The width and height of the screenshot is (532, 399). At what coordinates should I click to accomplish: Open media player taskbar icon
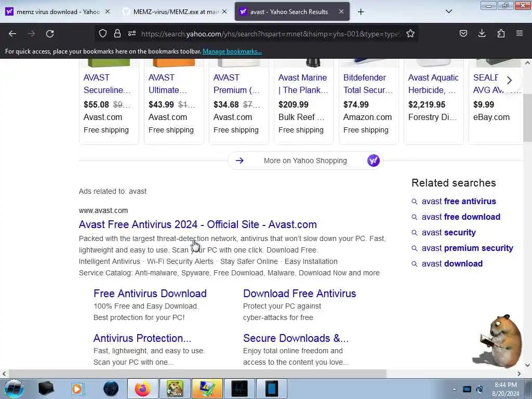pyautogui.click(x=77, y=389)
